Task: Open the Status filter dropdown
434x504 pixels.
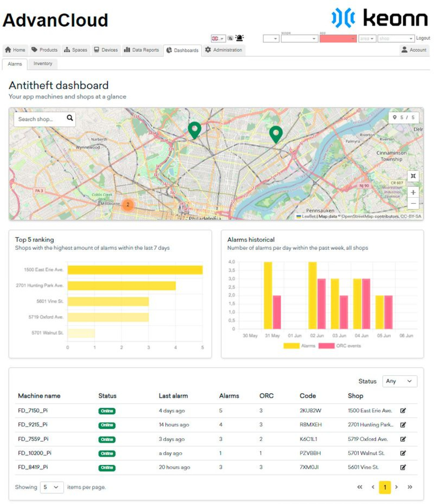Action: pos(399,381)
